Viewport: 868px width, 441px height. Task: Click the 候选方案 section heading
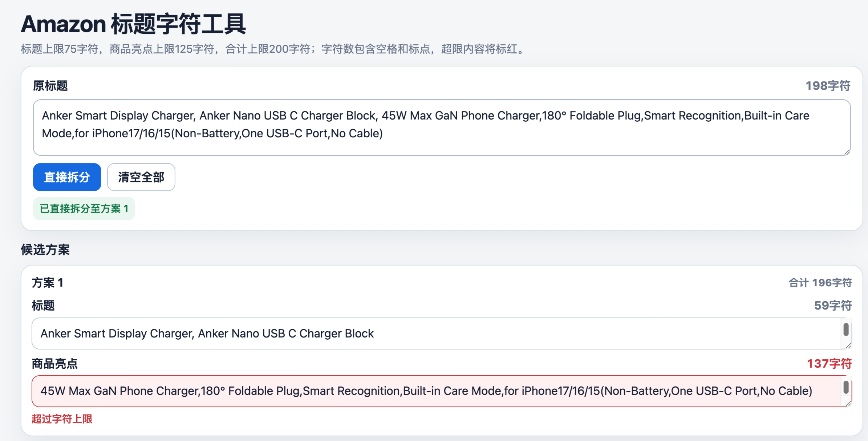coord(45,250)
